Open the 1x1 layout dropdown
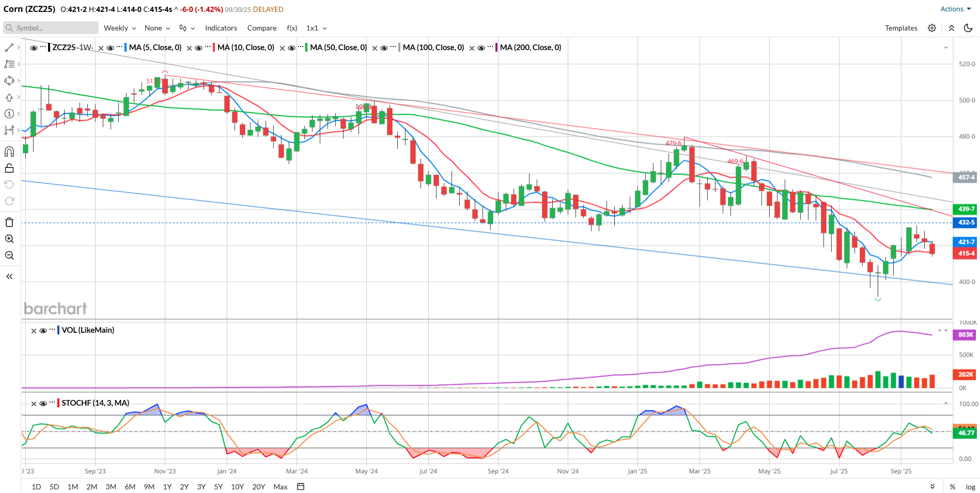The image size is (980, 493). point(316,28)
